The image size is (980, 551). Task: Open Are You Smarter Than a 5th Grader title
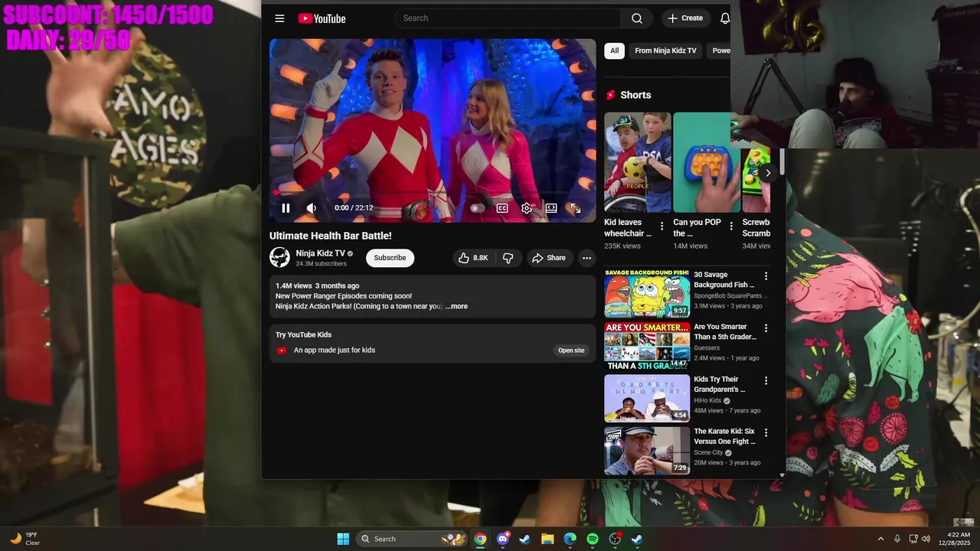coord(725,332)
